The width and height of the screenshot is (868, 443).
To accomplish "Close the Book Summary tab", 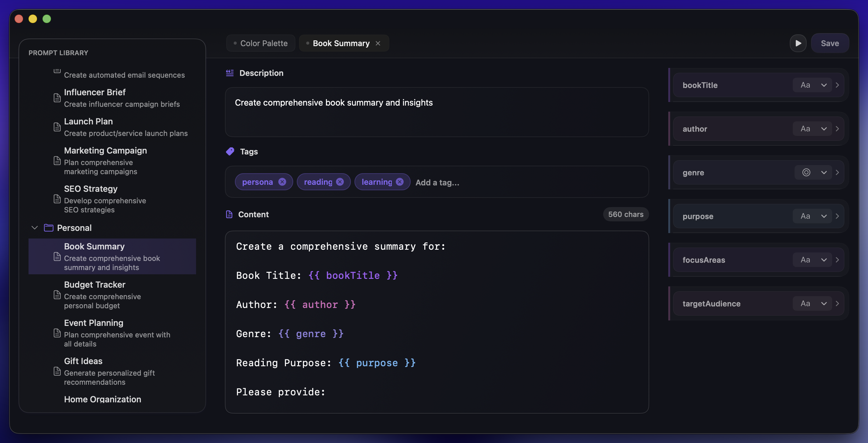I will point(378,43).
